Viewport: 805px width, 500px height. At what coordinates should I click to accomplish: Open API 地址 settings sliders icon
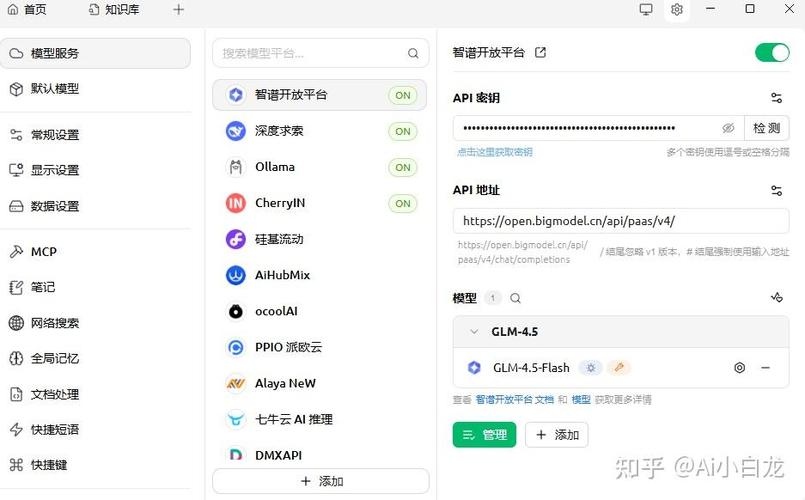pyautogui.click(x=776, y=190)
